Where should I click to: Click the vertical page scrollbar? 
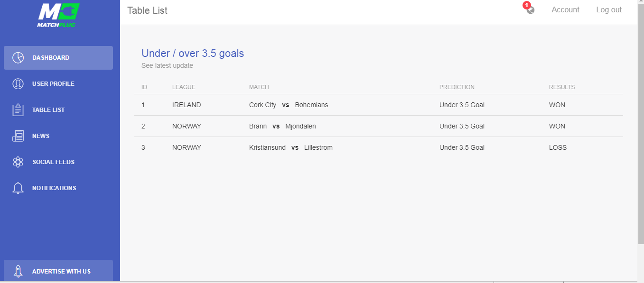(641, 141)
